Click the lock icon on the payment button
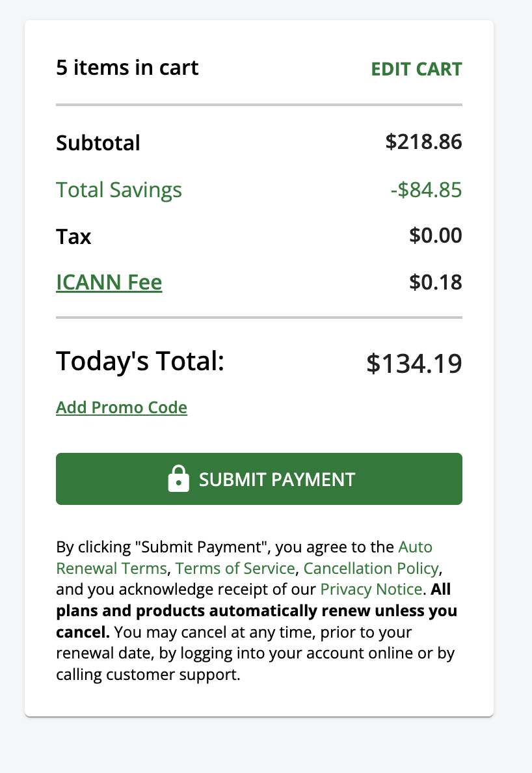532x773 pixels. coord(178,479)
